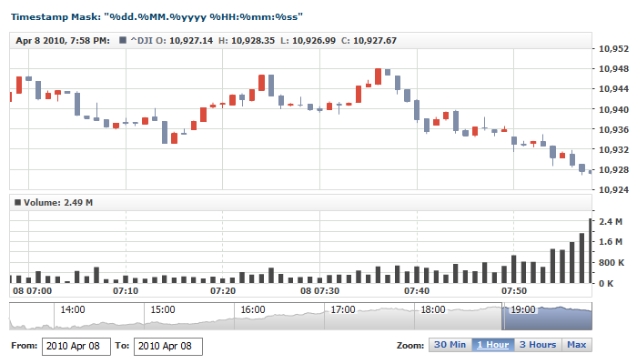The height and width of the screenshot is (364, 637).
Task: Set zoom range to 3 Hours
Action: click(537, 345)
